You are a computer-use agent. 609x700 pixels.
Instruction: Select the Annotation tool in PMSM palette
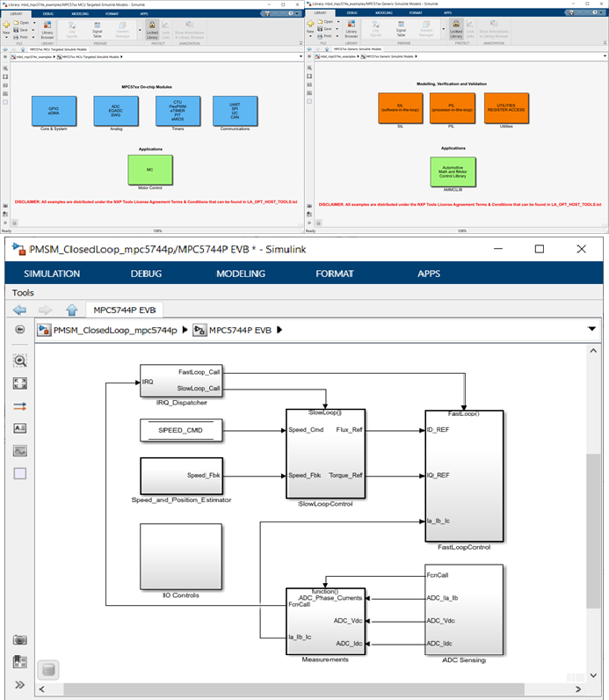point(20,428)
